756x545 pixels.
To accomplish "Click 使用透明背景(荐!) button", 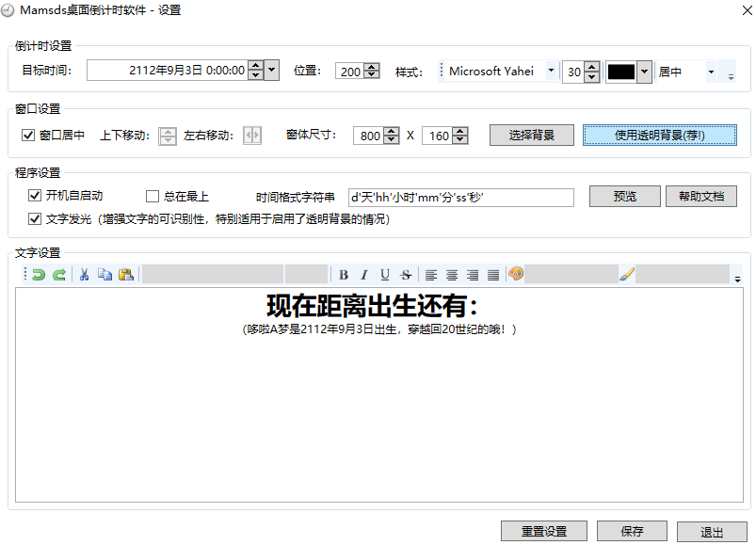I will pos(660,135).
